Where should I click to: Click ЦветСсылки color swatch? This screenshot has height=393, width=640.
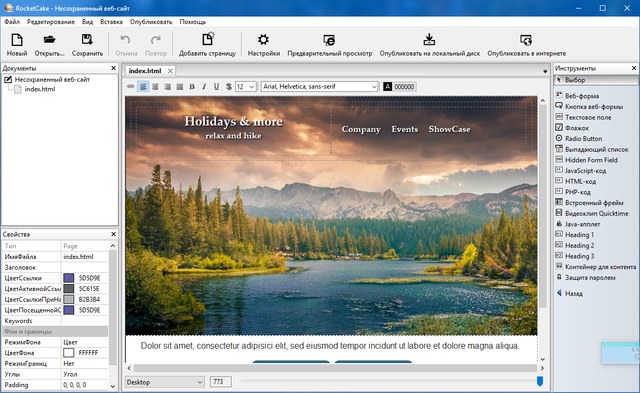69,278
